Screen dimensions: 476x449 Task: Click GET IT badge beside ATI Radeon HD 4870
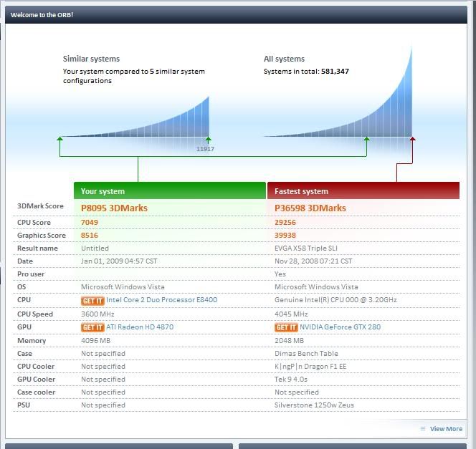(x=92, y=327)
